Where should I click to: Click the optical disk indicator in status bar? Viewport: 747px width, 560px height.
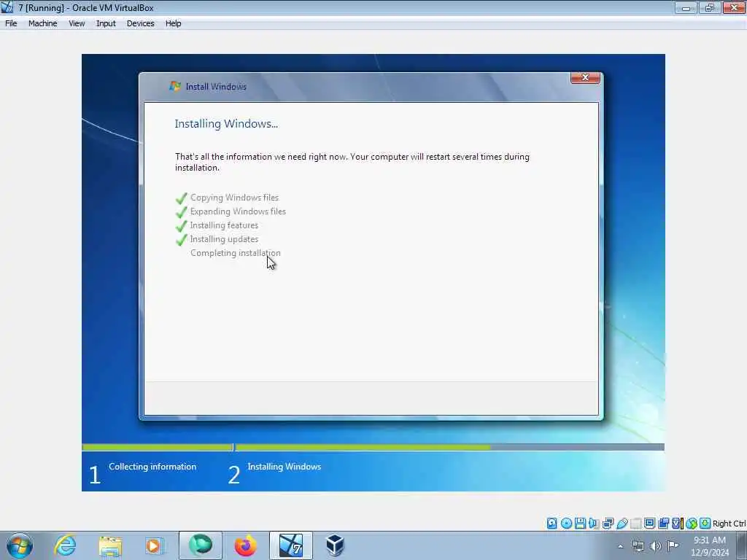point(566,524)
